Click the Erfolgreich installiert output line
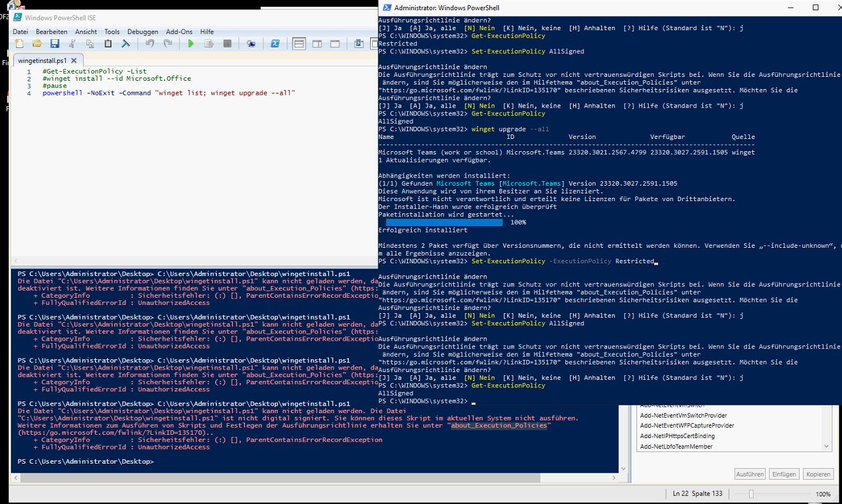This screenshot has width=842, height=504. [423, 231]
